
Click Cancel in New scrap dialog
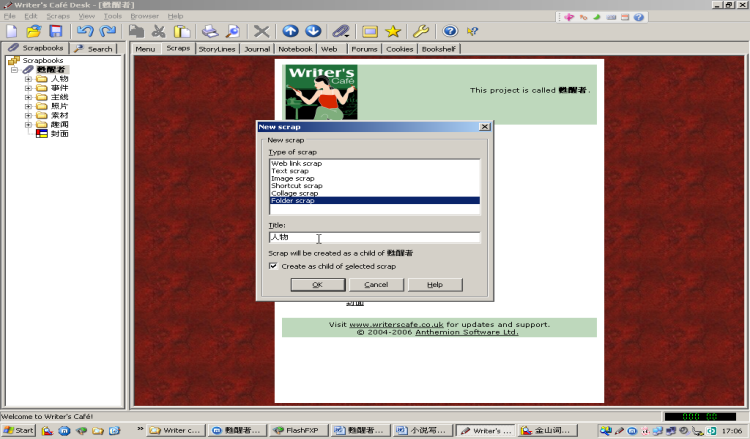point(376,285)
